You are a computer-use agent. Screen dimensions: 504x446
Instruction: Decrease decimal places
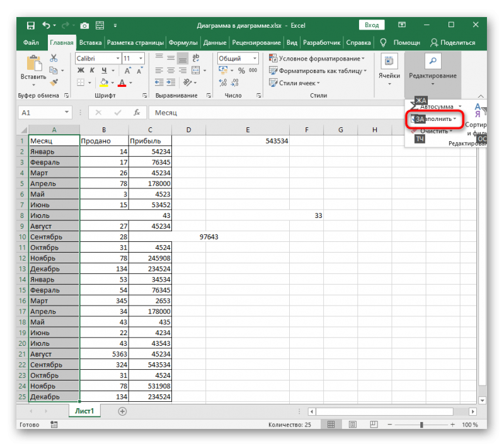pos(235,83)
